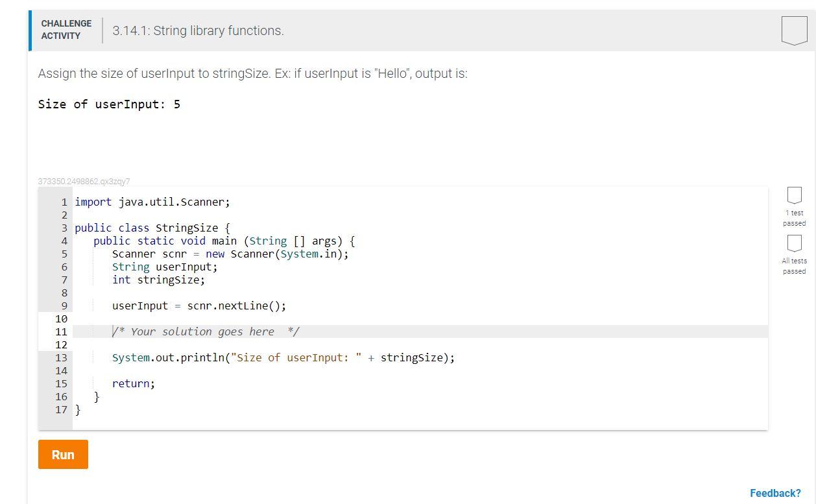This screenshot has width=816, height=504.
Task: Click line number 1 in the gutter
Action: 64,202
